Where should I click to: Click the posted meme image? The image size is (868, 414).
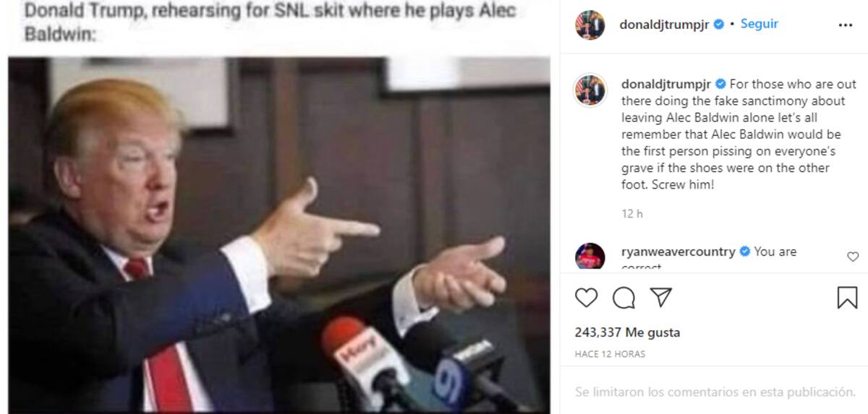[279, 234]
